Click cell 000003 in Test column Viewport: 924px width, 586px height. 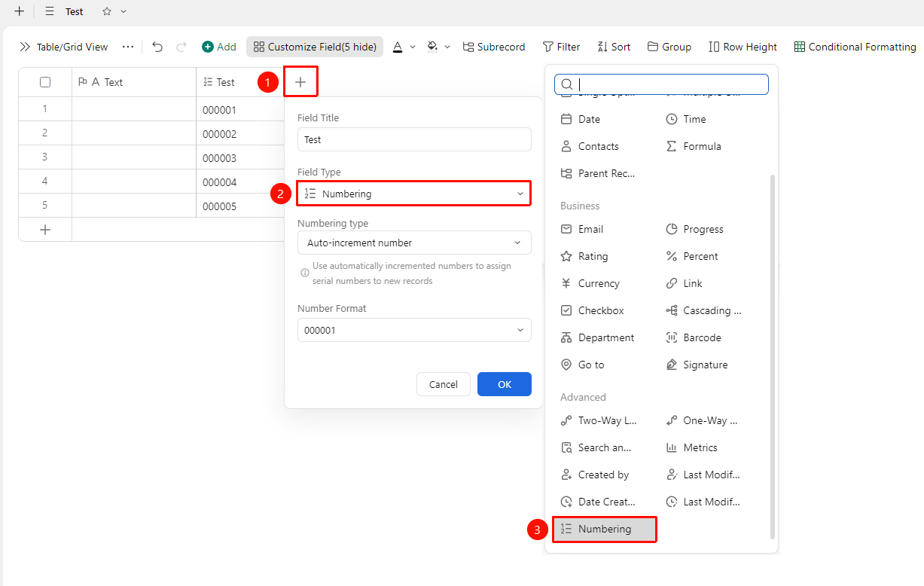[239, 157]
